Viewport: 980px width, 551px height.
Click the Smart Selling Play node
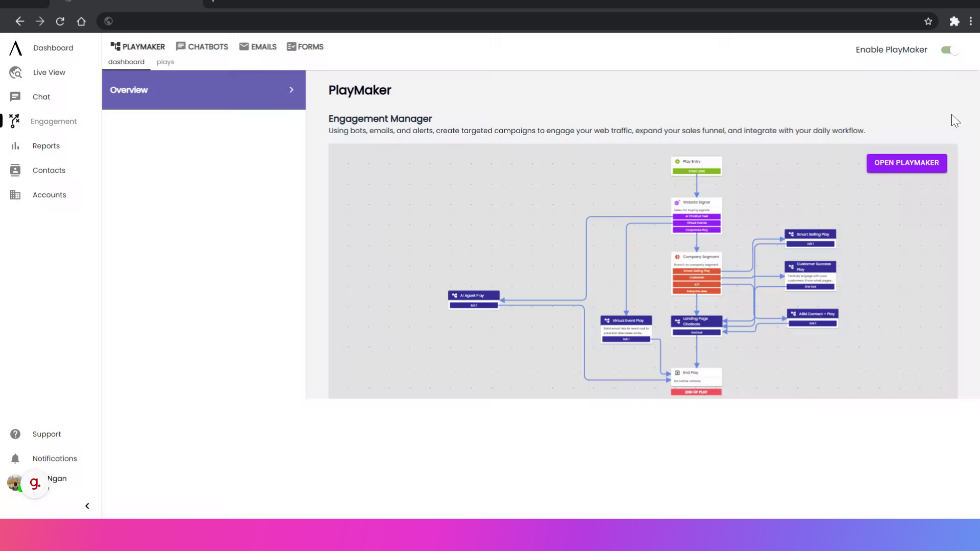point(811,239)
